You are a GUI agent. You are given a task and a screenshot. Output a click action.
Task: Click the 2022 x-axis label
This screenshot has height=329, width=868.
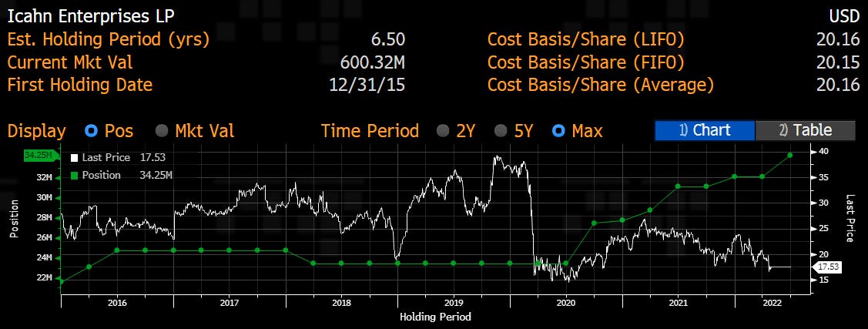[x=771, y=303]
